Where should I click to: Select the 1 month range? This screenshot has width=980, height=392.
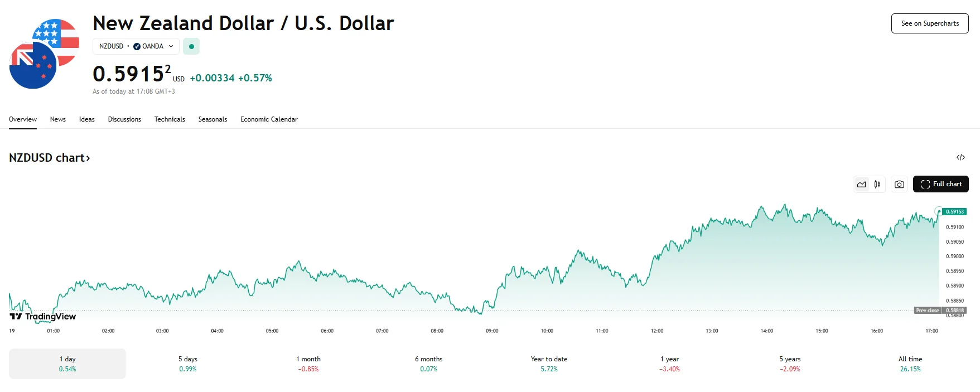[308, 364]
